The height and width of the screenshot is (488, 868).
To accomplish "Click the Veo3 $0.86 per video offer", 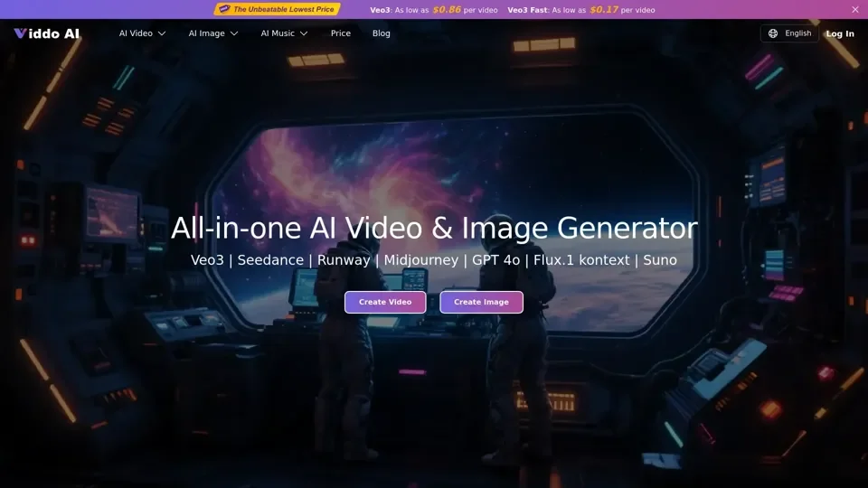I will pyautogui.click(x=433, y=9).
